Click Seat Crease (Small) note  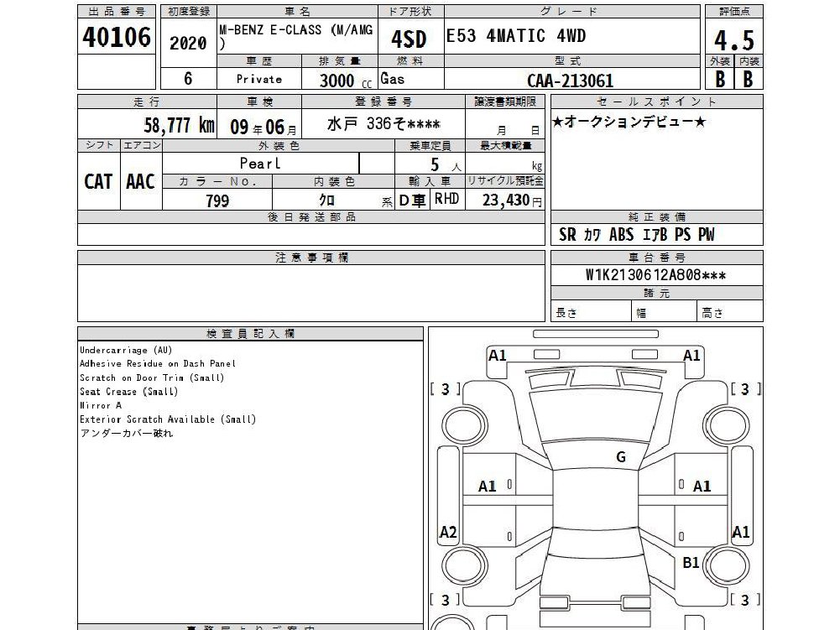[x=128, y=392]
